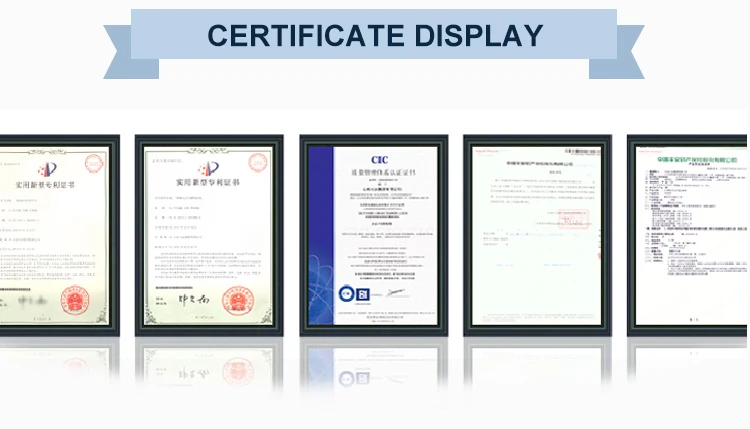The height and width of the screenshot is (429, 750).
Task: Click the CIC logo on the blue certificate
Action: [379, 160]
